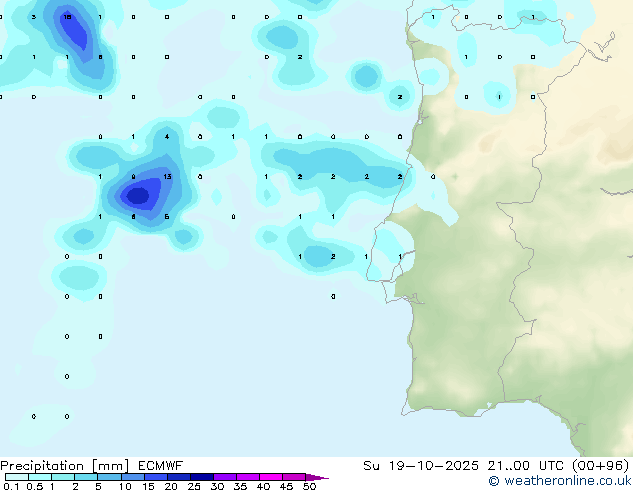634x490 pixels.
Task: Pick the 10–15 mm legend color box
Action: tap(132, 477)
